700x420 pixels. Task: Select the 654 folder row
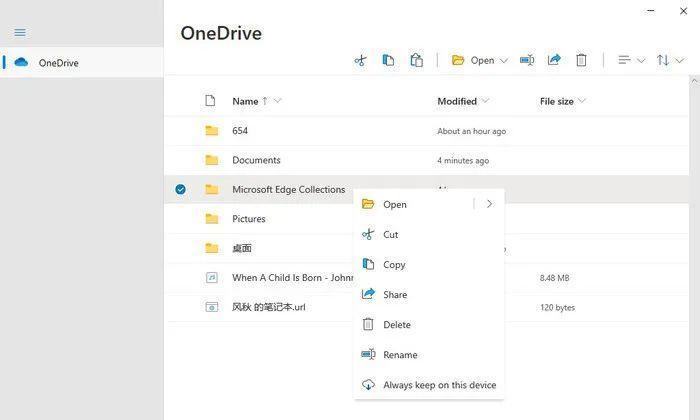point(427,131)
